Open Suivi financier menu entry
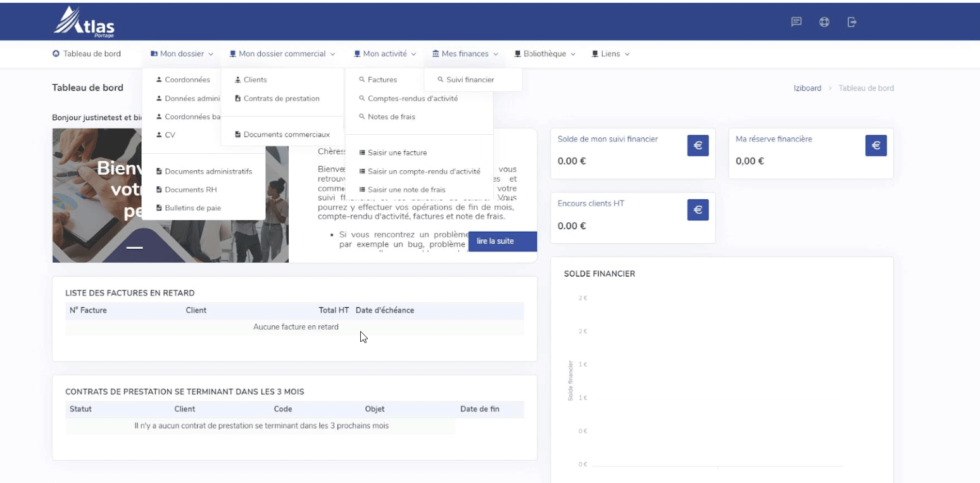980x483 pixels. tap(466, 80)
